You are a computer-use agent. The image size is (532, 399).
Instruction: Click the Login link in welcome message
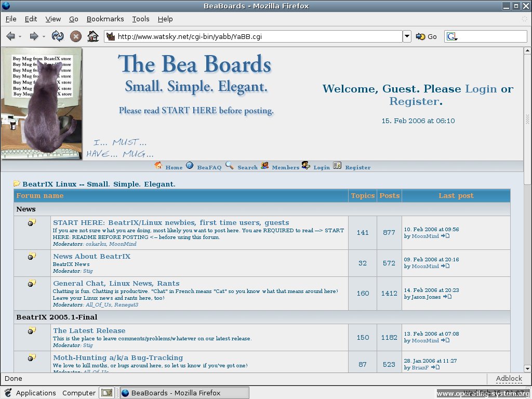481,89
